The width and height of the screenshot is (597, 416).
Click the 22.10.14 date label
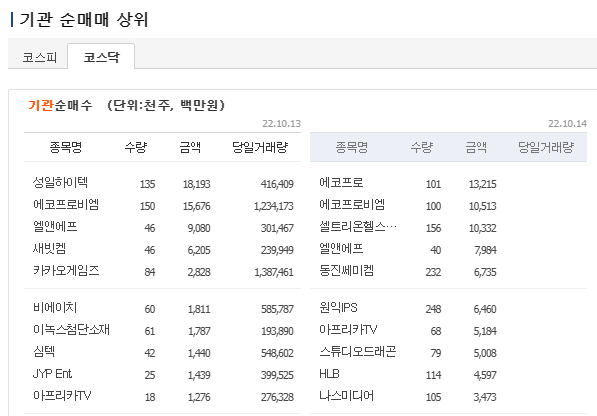click(567, 124)
